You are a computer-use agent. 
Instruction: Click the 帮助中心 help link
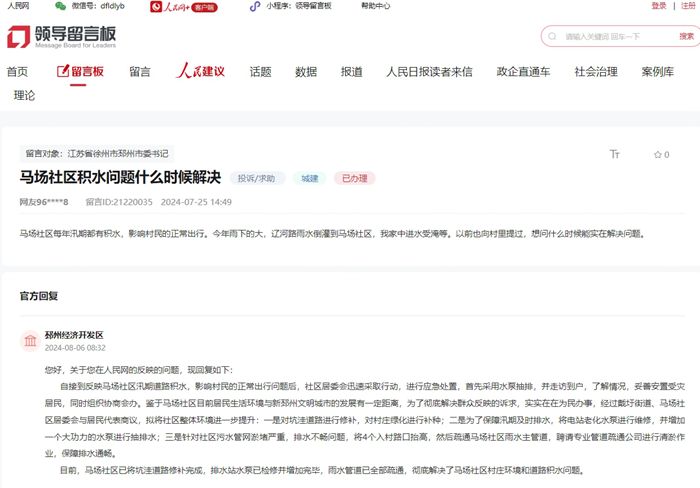(x=375, y=6)
